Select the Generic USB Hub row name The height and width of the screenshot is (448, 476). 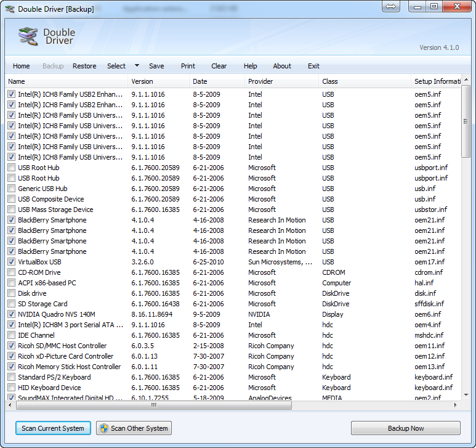coord(42,189)
